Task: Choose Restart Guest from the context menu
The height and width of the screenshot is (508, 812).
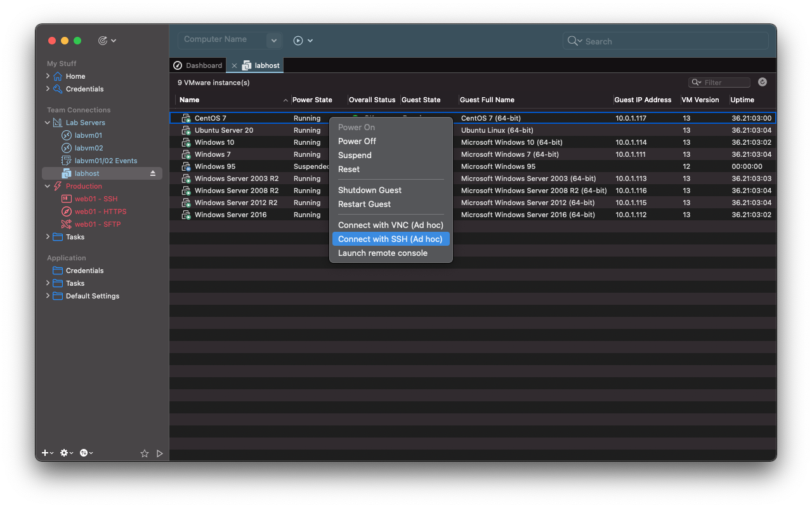Action: [x=364, y=204]
